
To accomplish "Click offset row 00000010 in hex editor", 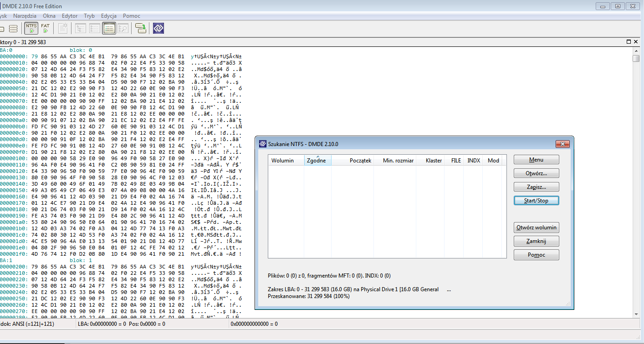I will 121,63.
